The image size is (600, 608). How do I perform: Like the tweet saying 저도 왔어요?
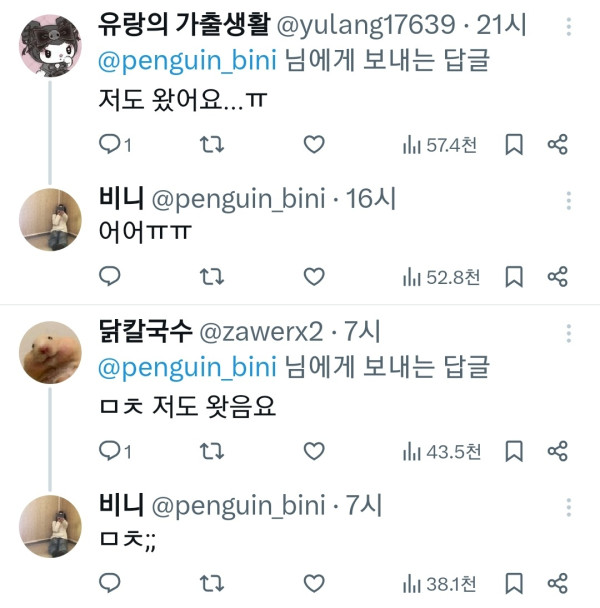tap(314, 145)
